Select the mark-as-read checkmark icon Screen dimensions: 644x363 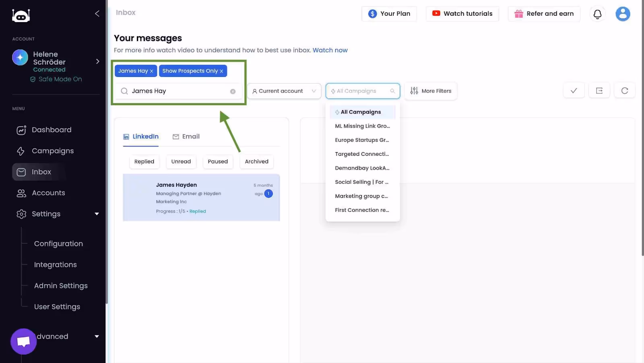574,90
